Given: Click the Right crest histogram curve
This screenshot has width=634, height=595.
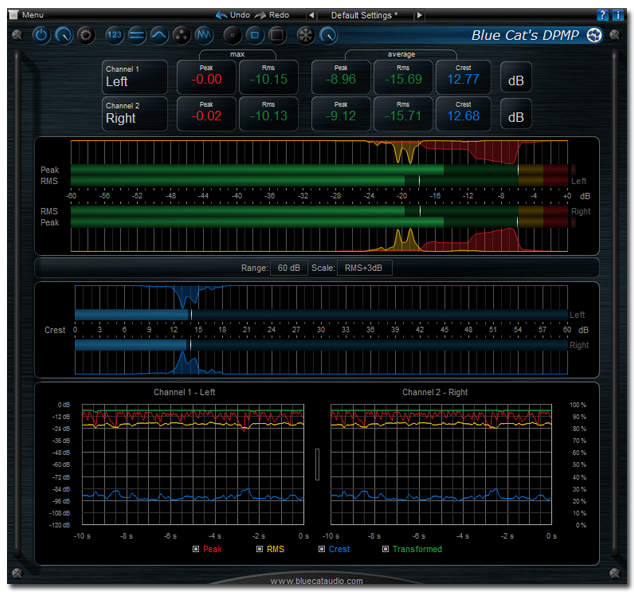Looking at the screenshot, I should (321, 362).
